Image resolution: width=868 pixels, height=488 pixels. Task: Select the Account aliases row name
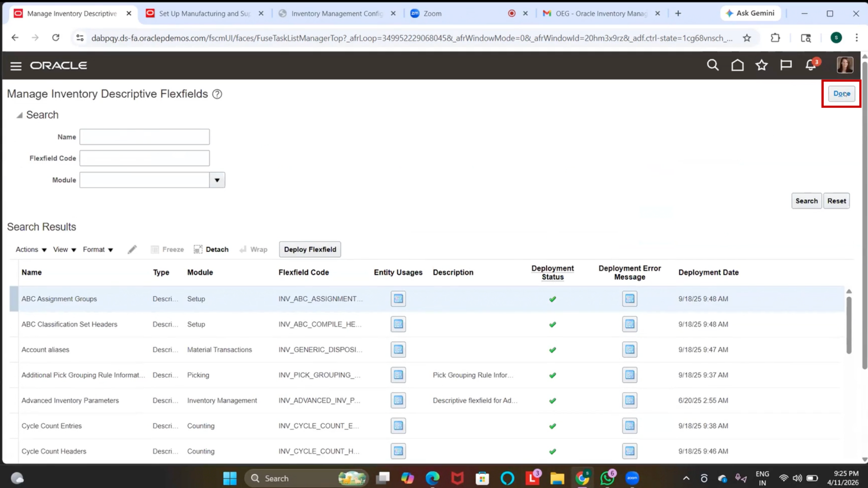point(45,350)
